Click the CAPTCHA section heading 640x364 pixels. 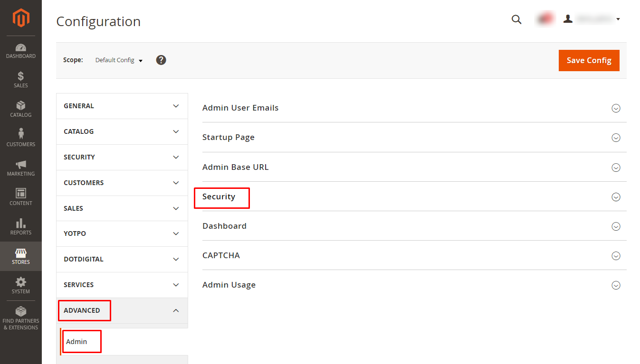click(221, 255)
